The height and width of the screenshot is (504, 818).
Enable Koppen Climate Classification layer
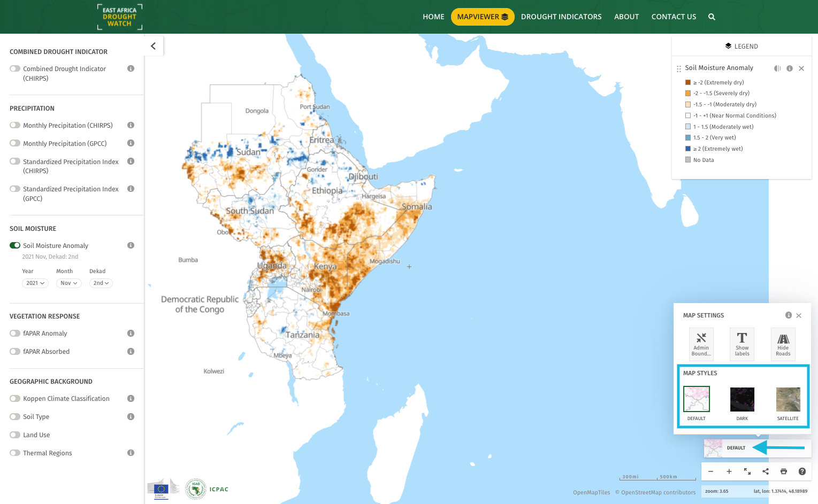[15, 398]
